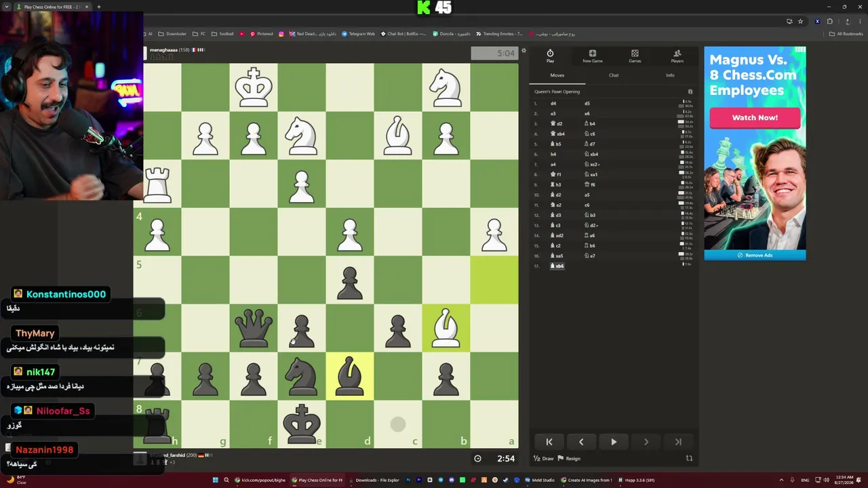Jump to the first move

click(x=549, y=442)
